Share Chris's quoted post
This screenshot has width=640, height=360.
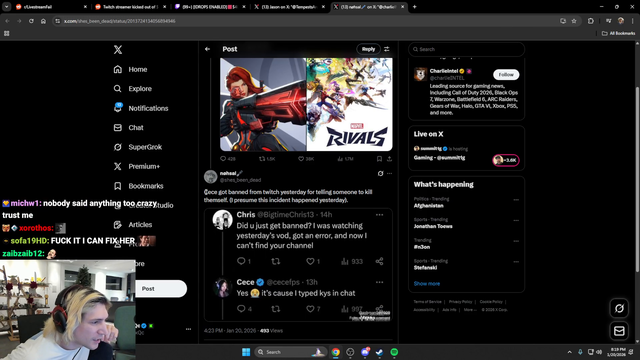tap(379, 261)
